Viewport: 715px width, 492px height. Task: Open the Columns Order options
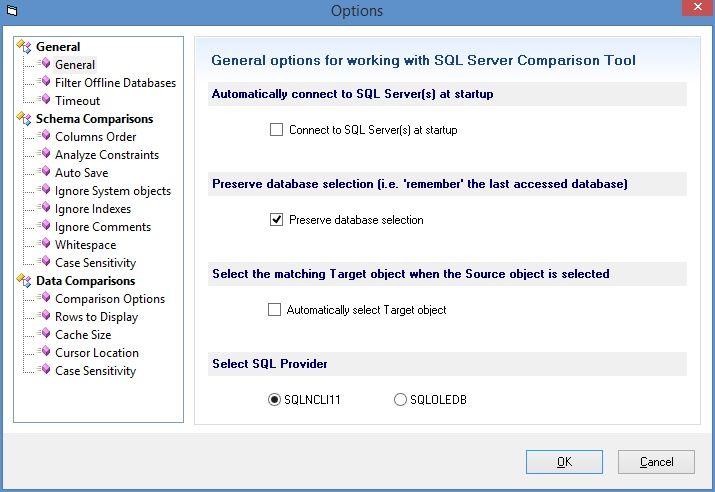pos(95,136)
